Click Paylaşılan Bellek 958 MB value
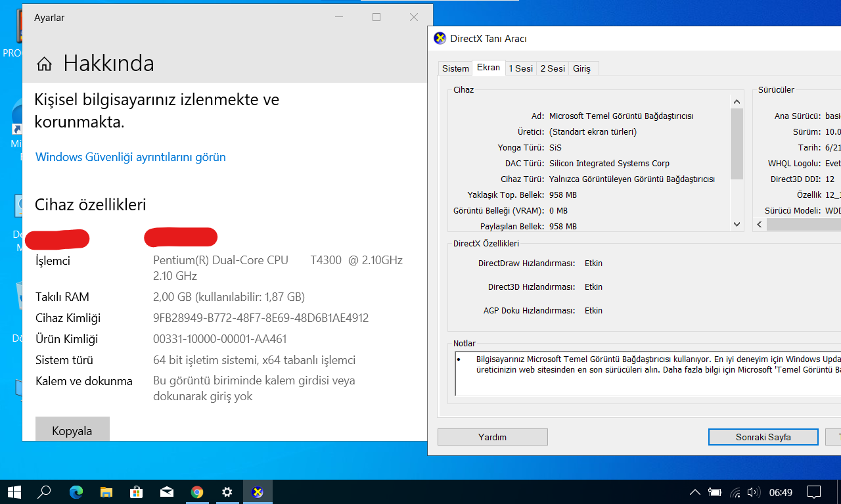 click(x=563, y=227)
